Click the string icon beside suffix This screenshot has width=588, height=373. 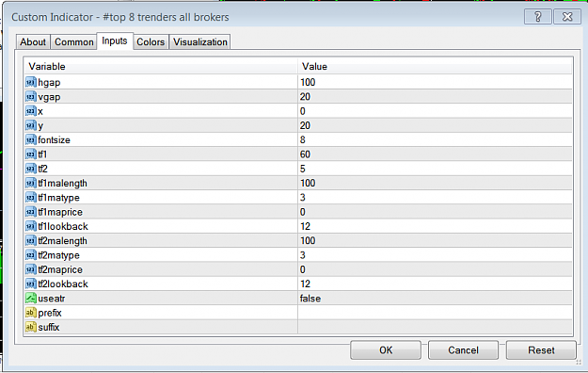pyautogui.click(x=31, y=327)
